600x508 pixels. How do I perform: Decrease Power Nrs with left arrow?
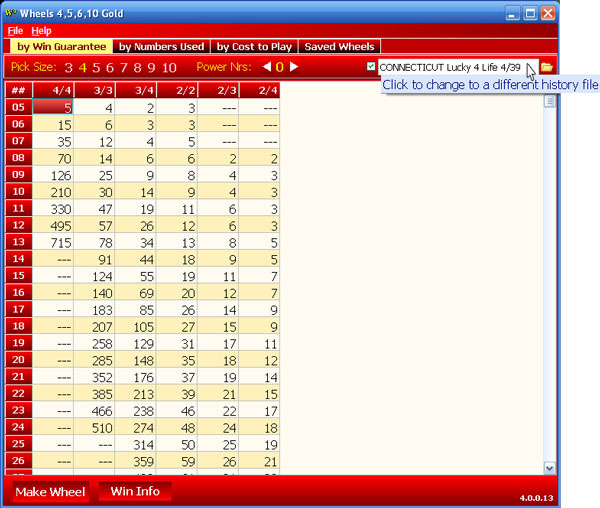(267, 67)
